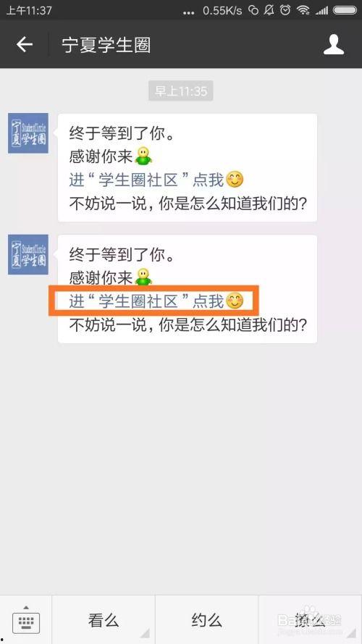Tap the alarm clock status icon
This screenshot has width=362, height=644.
[x=285, y=10]
